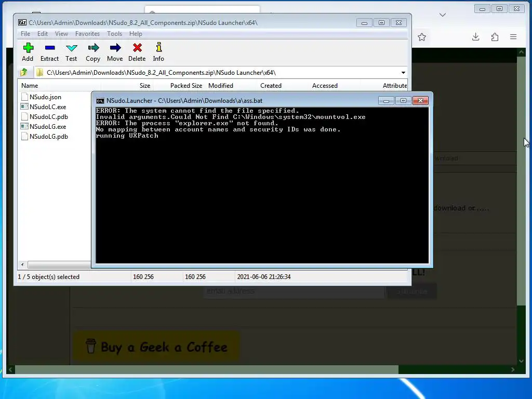Open the View menu
The height and width of the screenshot is (399, 532).
tap(61, 34)
